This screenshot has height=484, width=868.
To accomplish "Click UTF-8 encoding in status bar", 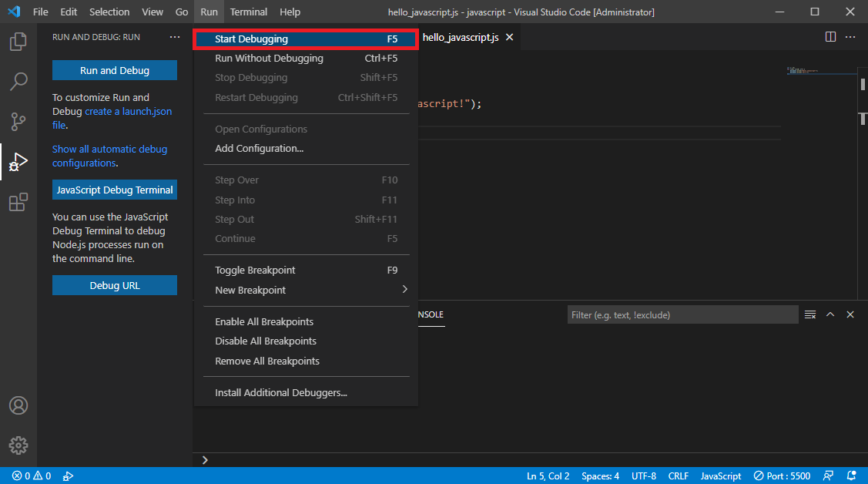I will (x=644, y=476).
